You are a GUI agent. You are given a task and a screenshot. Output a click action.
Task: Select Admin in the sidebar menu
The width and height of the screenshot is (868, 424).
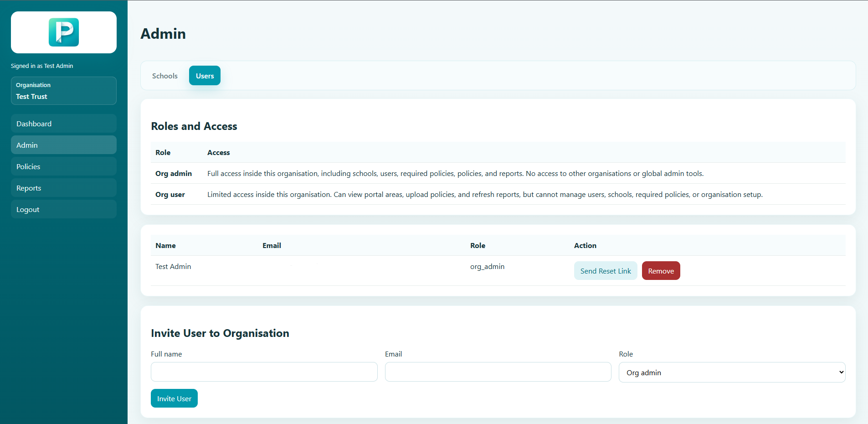point(64,145)
